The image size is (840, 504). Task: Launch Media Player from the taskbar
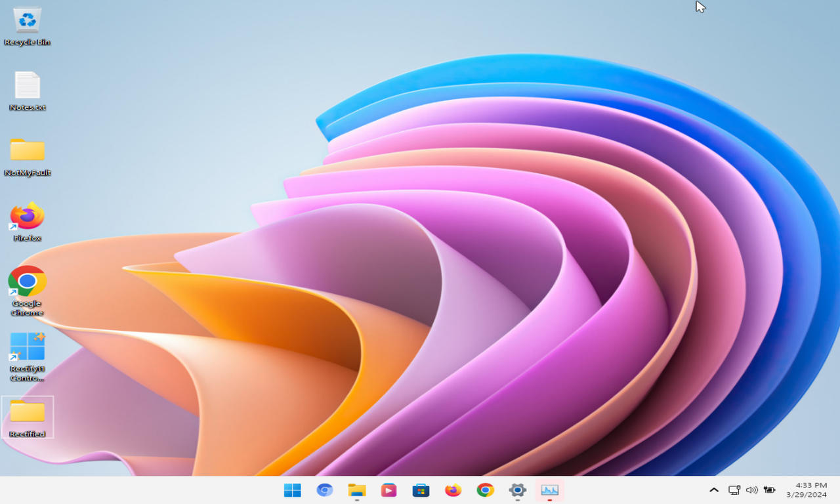[x=388, y=490]
